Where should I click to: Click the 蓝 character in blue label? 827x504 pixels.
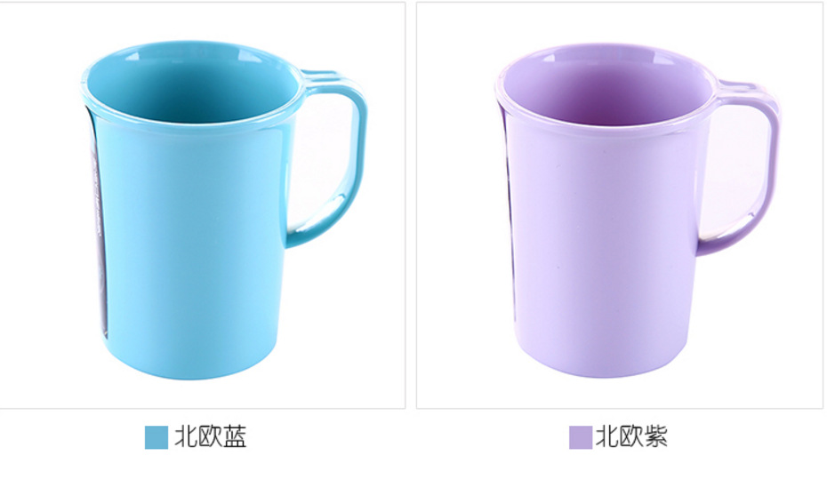coord(235,437)
